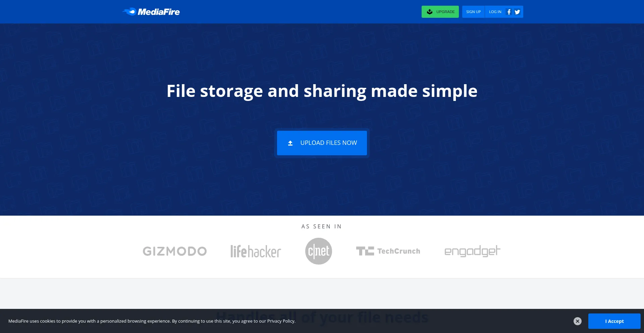The width and height of the screenshot is (644, 333).
Task: Open the SIGN UP page
Action: click(473, 12)
